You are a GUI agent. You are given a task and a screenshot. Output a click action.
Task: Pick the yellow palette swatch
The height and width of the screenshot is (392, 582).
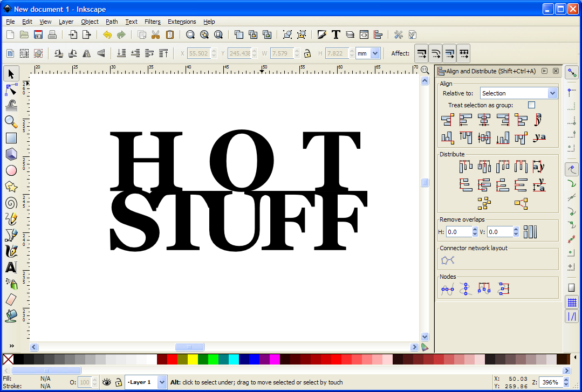(x=193, y=359)
